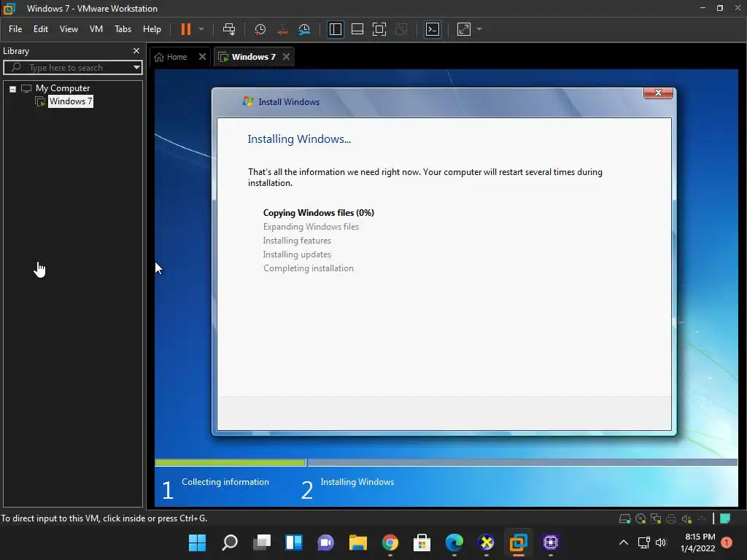The image size is (747, 560).
Task: Click the purple chip app taskbar icon
Action: click(550, 542)
